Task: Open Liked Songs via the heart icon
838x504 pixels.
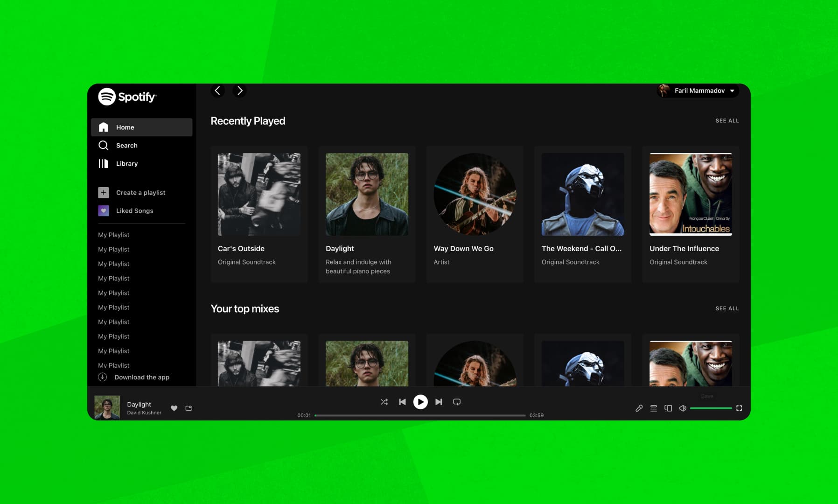Action: (104, 210)
